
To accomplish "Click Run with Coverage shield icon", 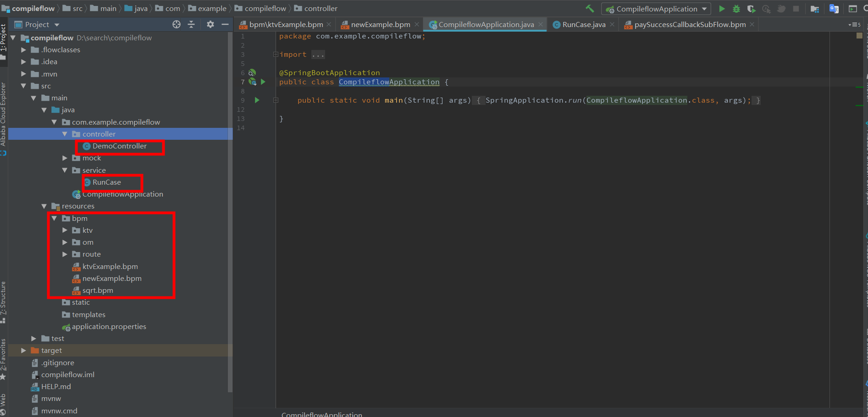I will (x=751, y=9).
